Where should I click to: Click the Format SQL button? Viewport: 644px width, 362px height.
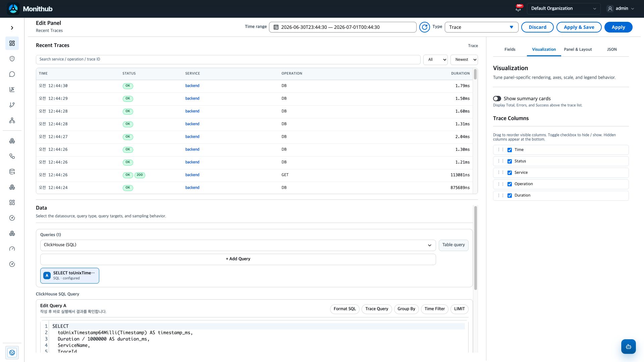(x=344, y=309)
